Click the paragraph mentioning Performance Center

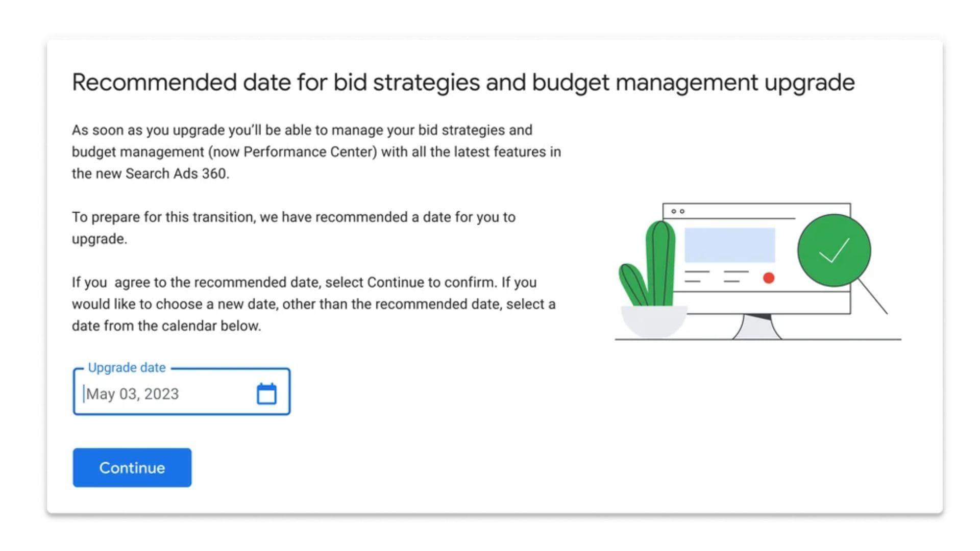[316, 152]
